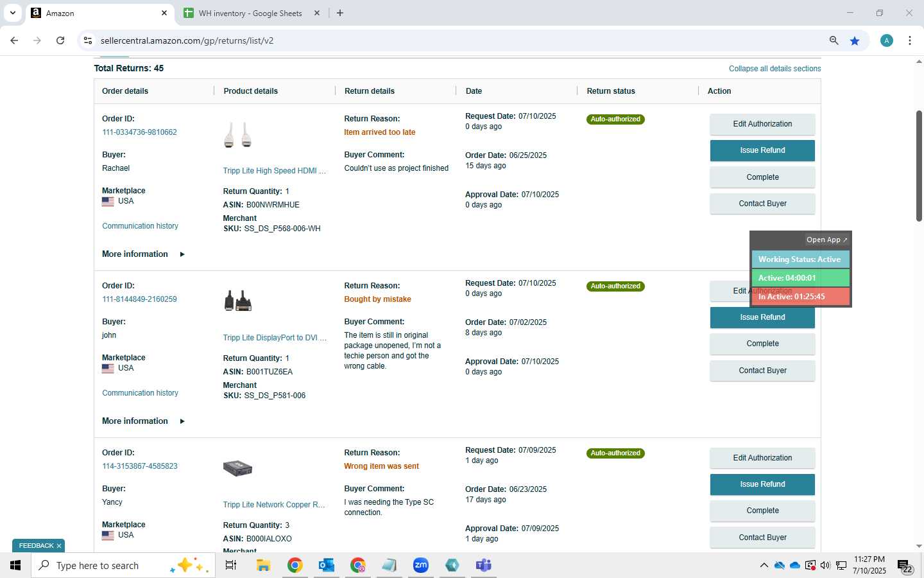This screenshot has height=578, width=924.
Task: View Communication history for Rachael's return
Action: [x=140, y=226]
